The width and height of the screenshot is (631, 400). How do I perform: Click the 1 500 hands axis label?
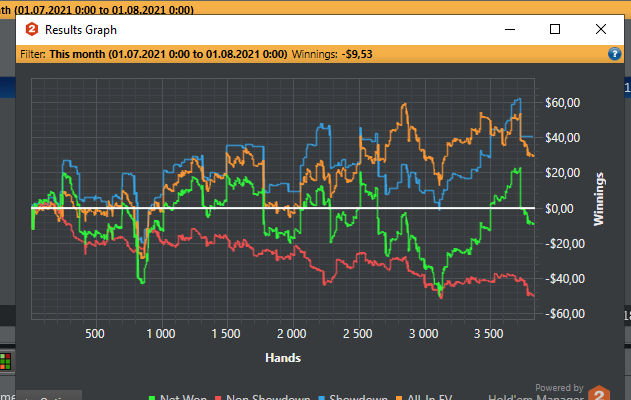[x=226, y=334]
